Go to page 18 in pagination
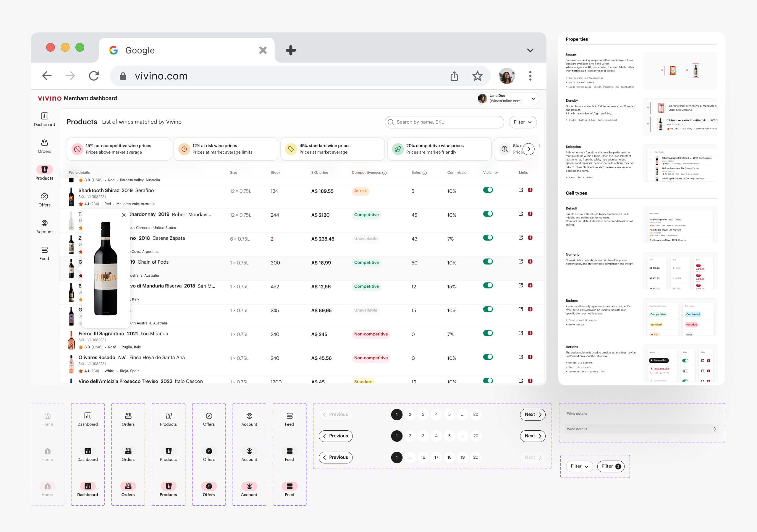The image size is (757, 532). [449, 458]
